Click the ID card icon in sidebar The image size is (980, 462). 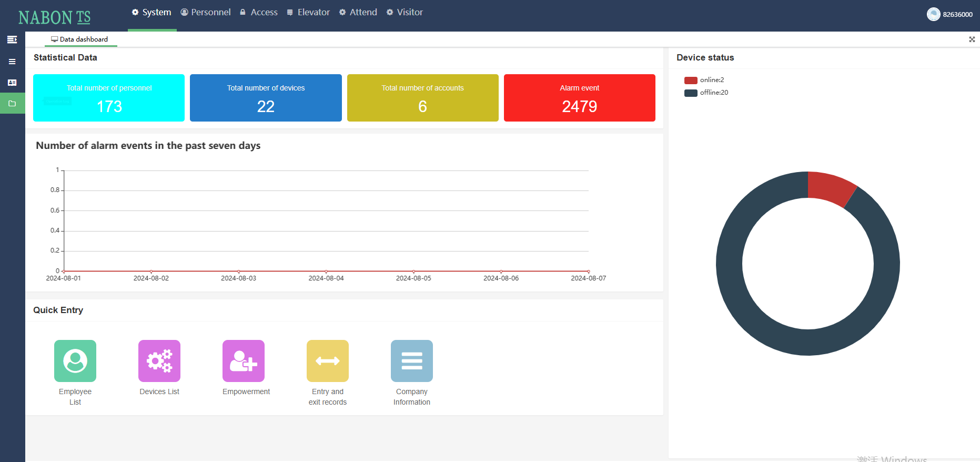click(12, 83)
